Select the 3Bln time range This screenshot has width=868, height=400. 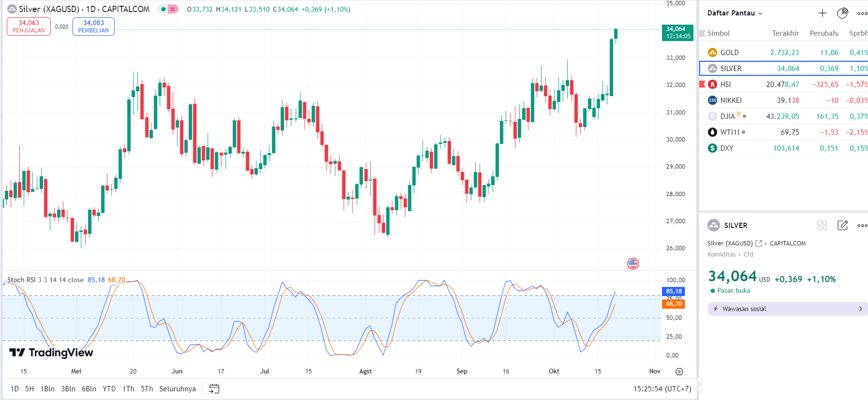point(68,388)
